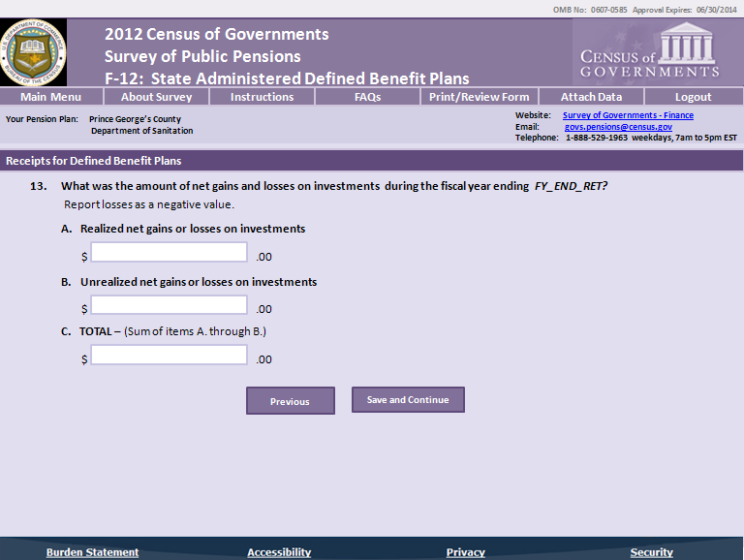Open the Burden Statement footer link
The height and width of the screenshot is (560, 744).
tap(92, 552)
